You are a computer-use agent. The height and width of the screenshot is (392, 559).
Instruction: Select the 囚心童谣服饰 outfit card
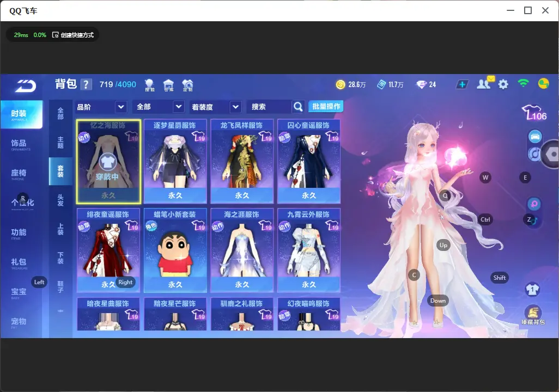pos(309,162)
